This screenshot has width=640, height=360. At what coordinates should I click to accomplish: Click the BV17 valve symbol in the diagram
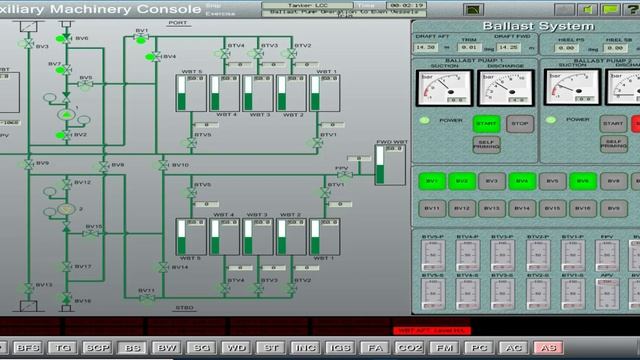66,267
